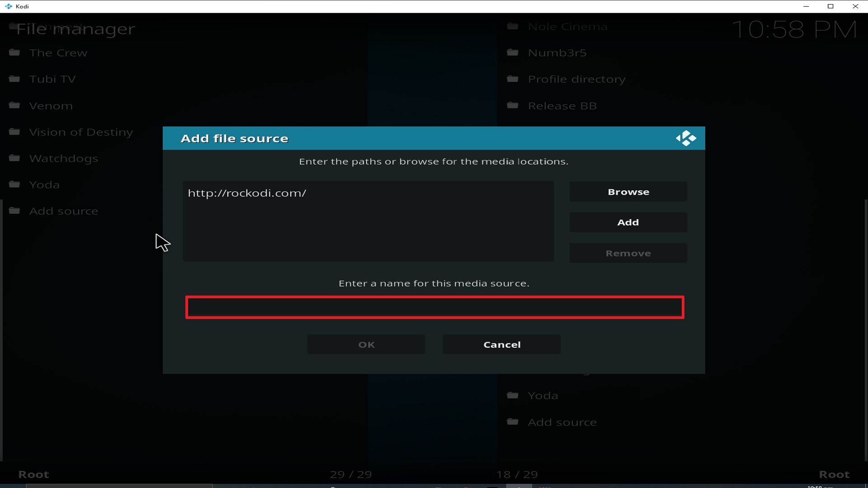The height and width of the screenshot is (488, 868).
Task: Open right panel Yoda folder icon
Action: 513,395
